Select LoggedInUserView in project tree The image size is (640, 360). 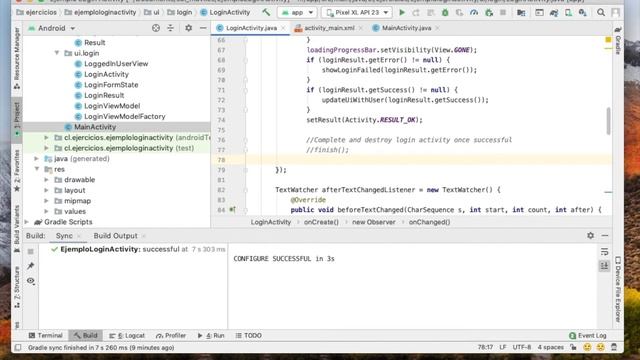116,64
